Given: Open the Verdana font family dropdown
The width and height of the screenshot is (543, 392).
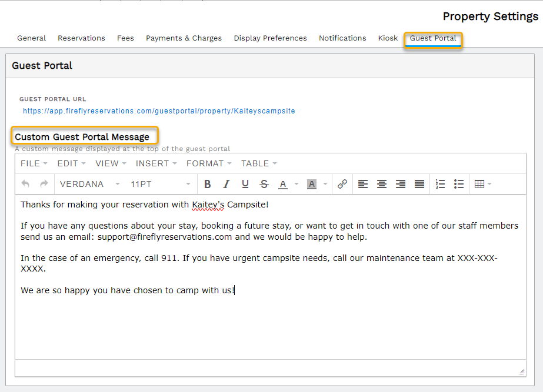Looking at the screenshot, I should click(x=87, y=184).
